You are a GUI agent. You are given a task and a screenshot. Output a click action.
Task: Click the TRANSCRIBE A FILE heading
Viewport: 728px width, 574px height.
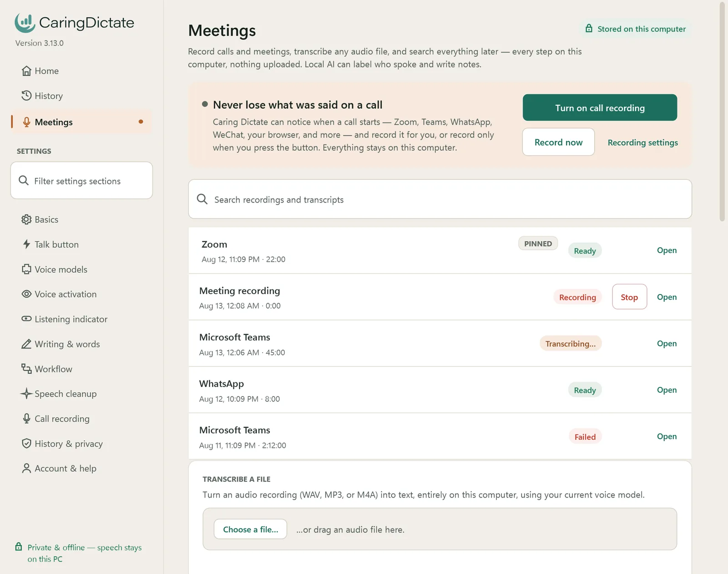(237, 479)
